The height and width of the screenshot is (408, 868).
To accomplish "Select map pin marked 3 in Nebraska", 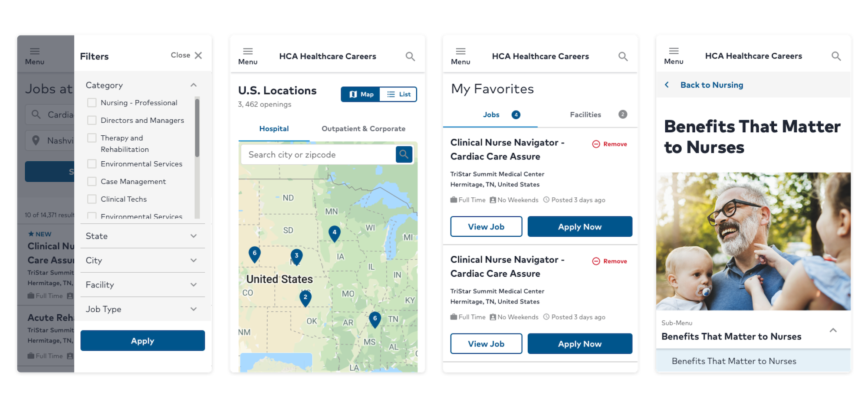I will click(296, 257).
